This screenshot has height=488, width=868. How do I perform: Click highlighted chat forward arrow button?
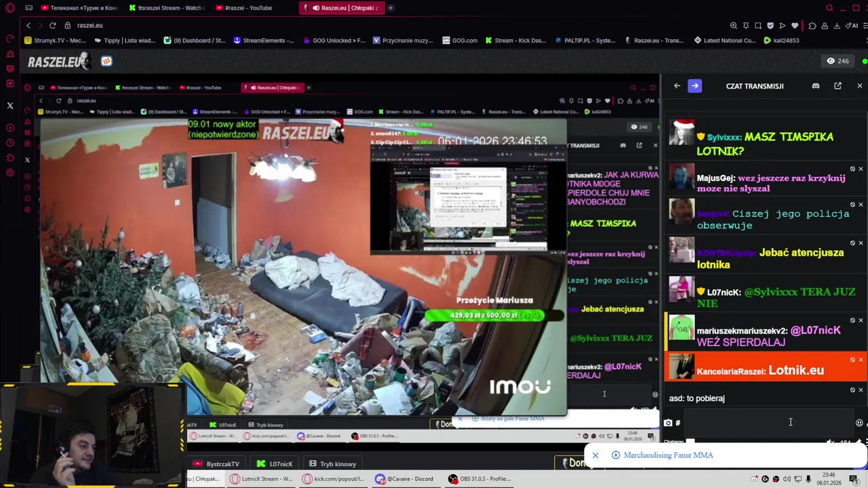pyautogui.click(x=695, y=86)
